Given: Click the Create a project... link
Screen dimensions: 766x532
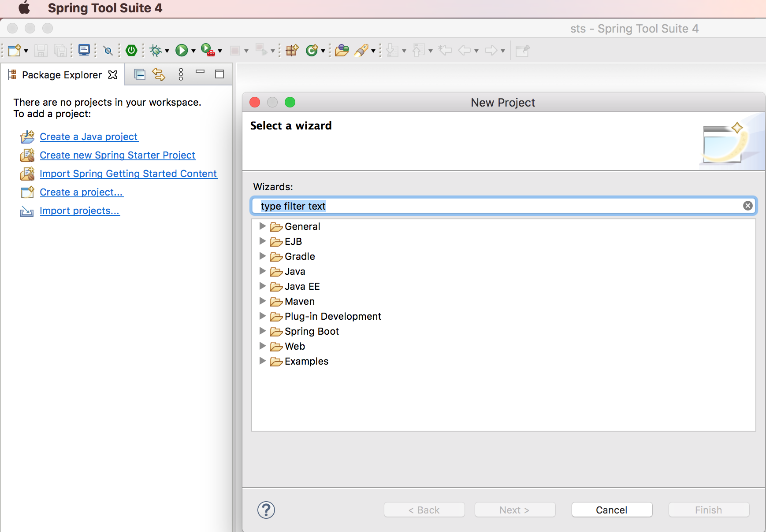Looking at the screenshot, I should [82, 192].
